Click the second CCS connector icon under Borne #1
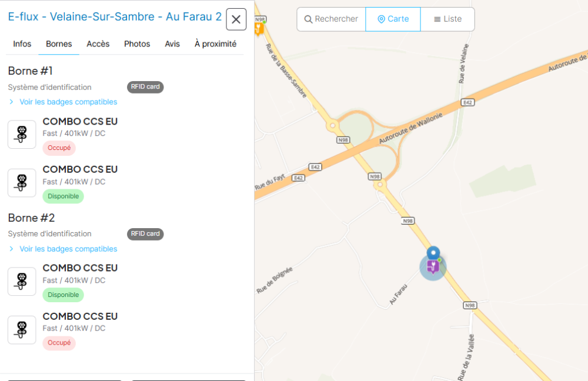This screenshot has height=381, width=588. (22, 183)
